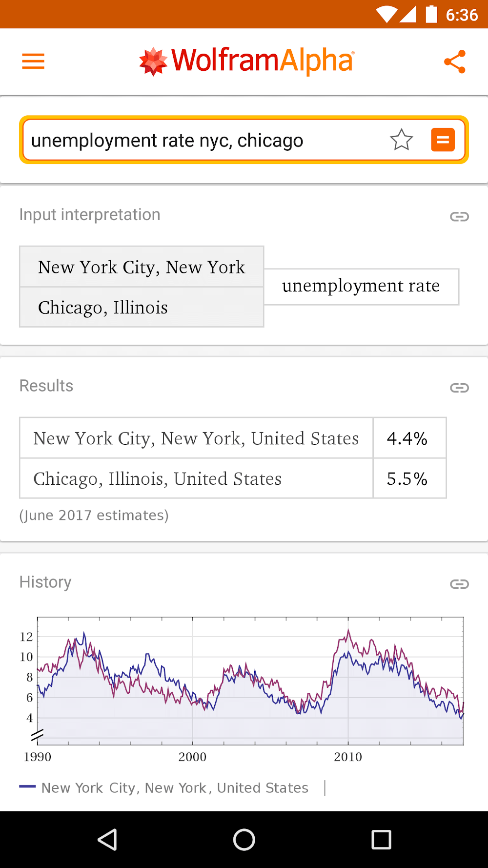This screenshot has height=868, width=488.
Task: Tap the New York City blue legend swatch
Action: [27, 786]
